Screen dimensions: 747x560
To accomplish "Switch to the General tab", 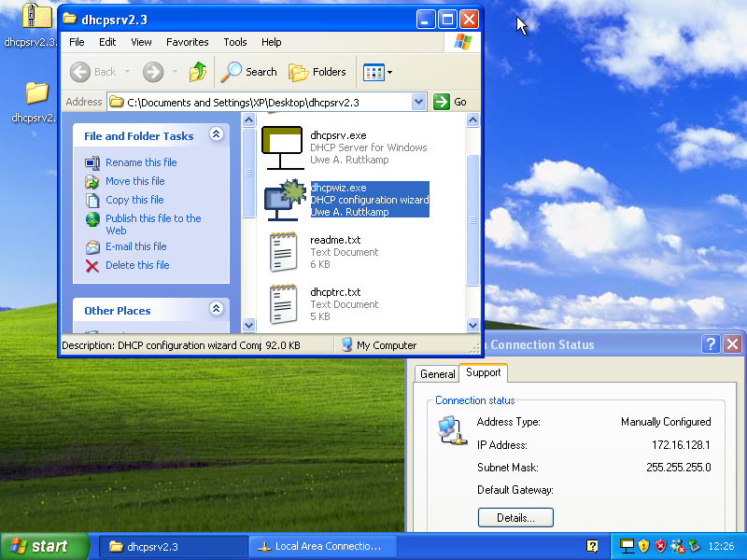I will [x=437, y=374].
